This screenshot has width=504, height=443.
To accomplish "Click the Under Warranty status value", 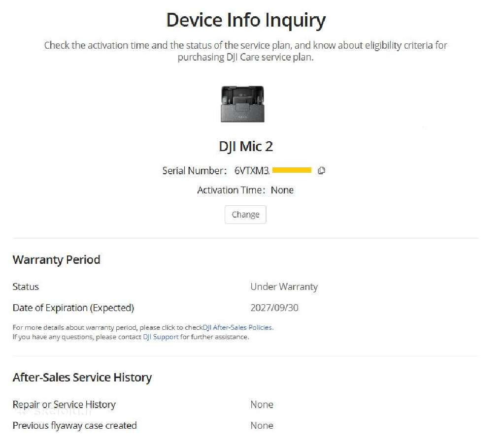I will (284, 286).
